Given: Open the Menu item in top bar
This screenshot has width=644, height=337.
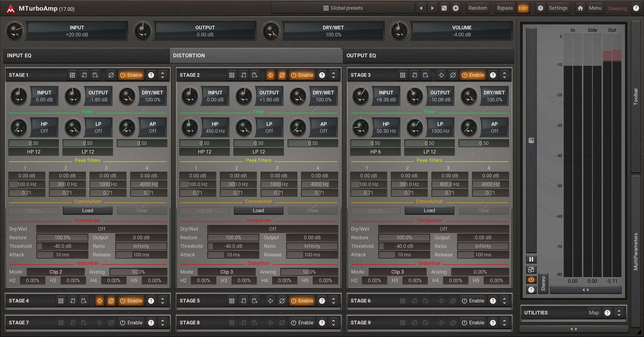Looking at the screenshot, I should click(595, 8).
